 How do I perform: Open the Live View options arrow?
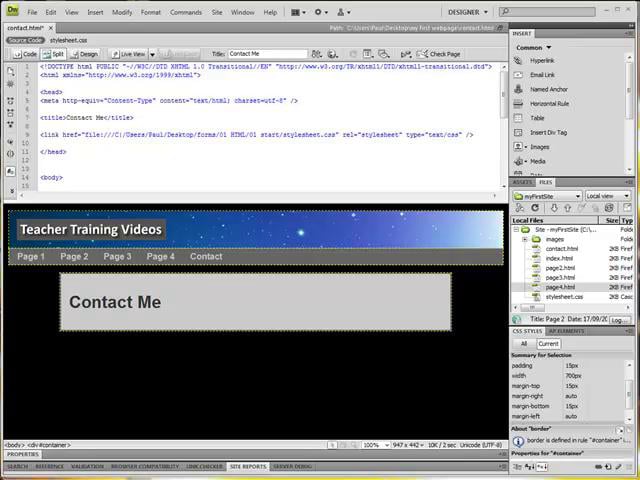[x=152, y=54]
